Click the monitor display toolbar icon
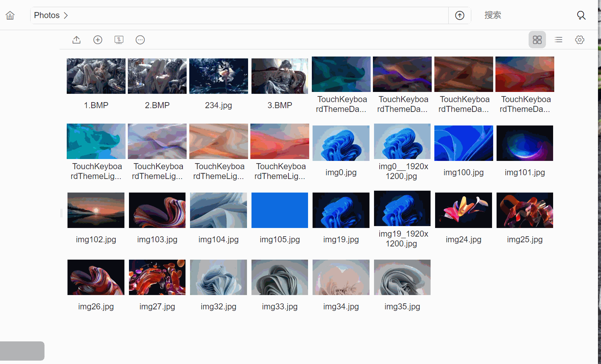This screenshot has height=364, width=601. [x=119, y=40]
